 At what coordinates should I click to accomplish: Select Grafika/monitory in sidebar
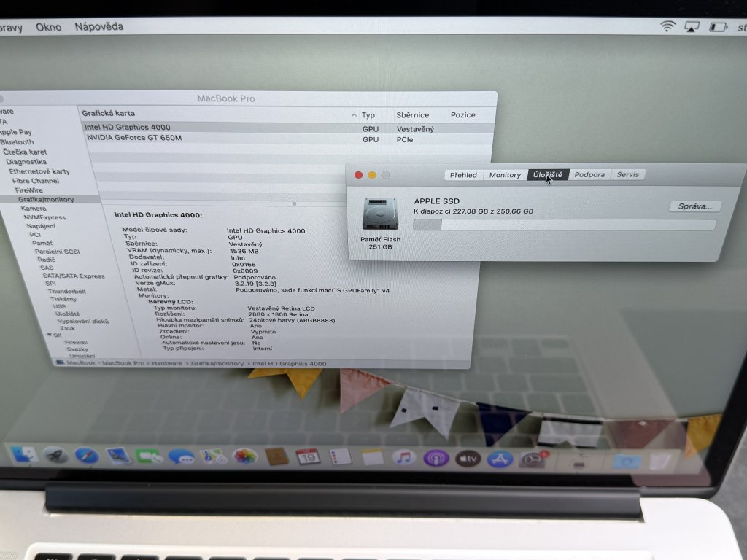[46, 200]
